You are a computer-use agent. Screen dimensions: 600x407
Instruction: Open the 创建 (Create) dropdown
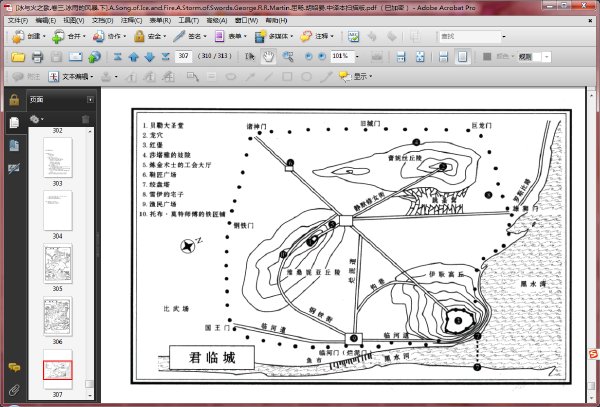point(28,36)
